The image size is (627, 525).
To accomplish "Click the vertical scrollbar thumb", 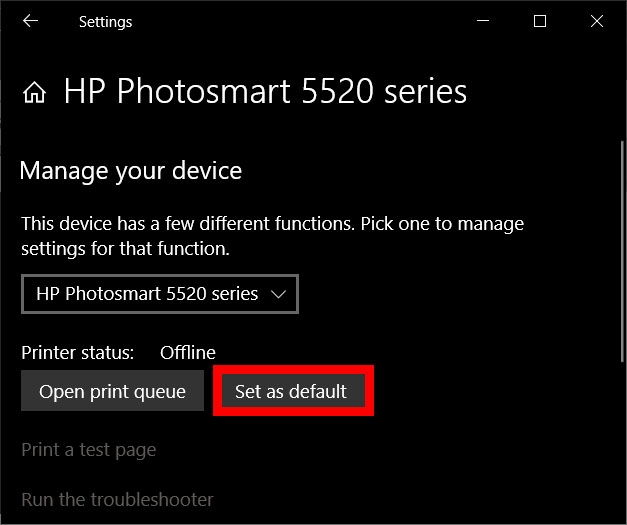I will tap(623, 250).
